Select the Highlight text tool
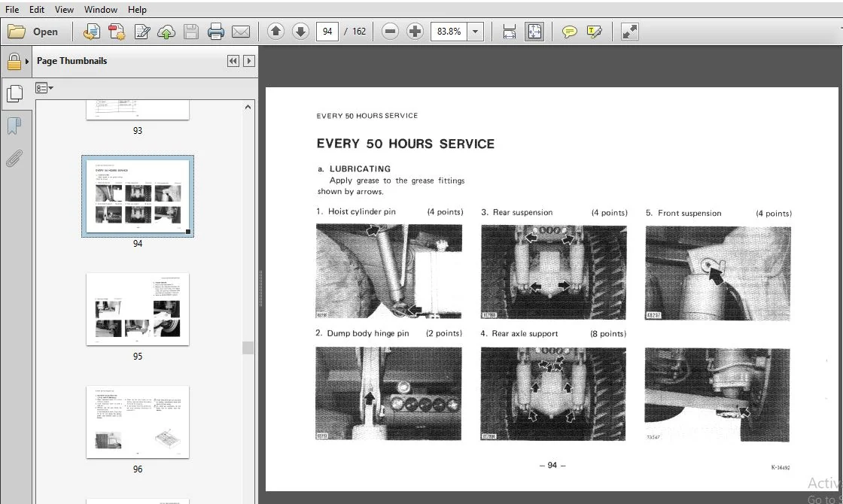Image resolution: width=843 pixels, height=504 pixels. (594, 32)
